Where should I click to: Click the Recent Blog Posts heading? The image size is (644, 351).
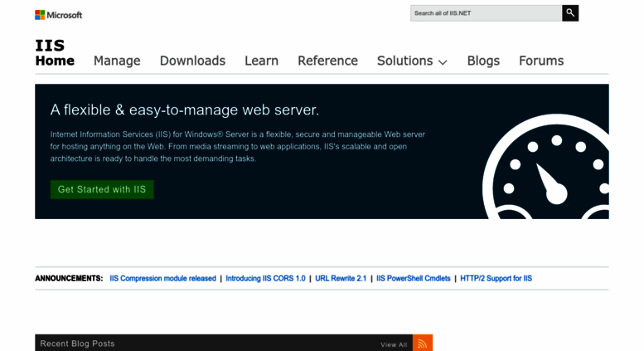tap(77, 344)
